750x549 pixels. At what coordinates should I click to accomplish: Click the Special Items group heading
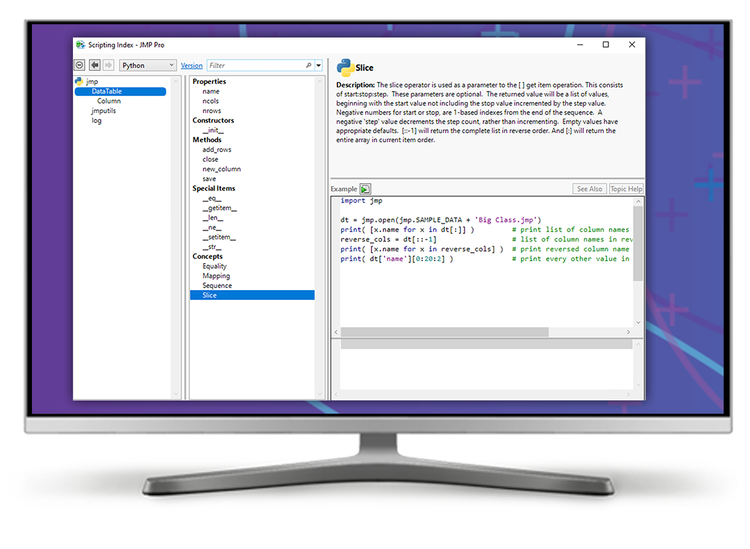214,188
